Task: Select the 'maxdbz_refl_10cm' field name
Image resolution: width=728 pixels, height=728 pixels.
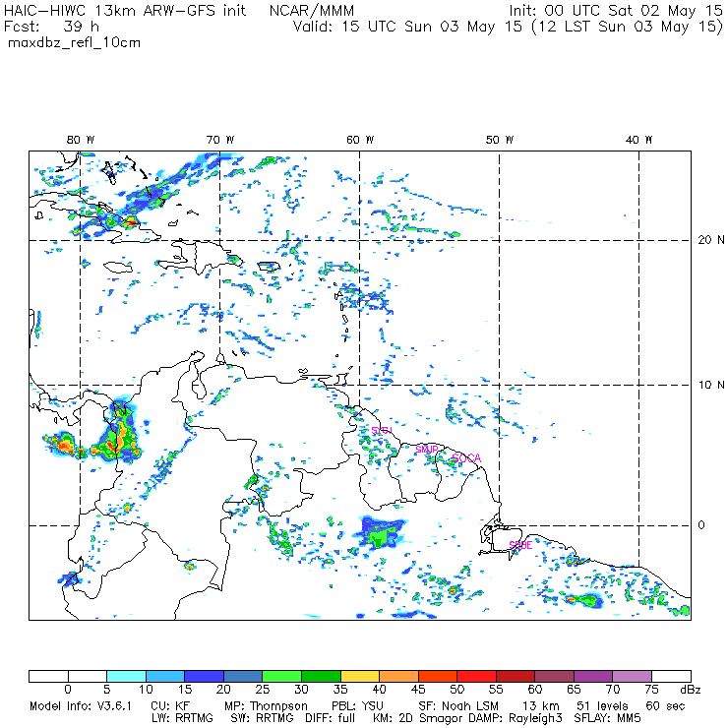Action: click(75, 43)
